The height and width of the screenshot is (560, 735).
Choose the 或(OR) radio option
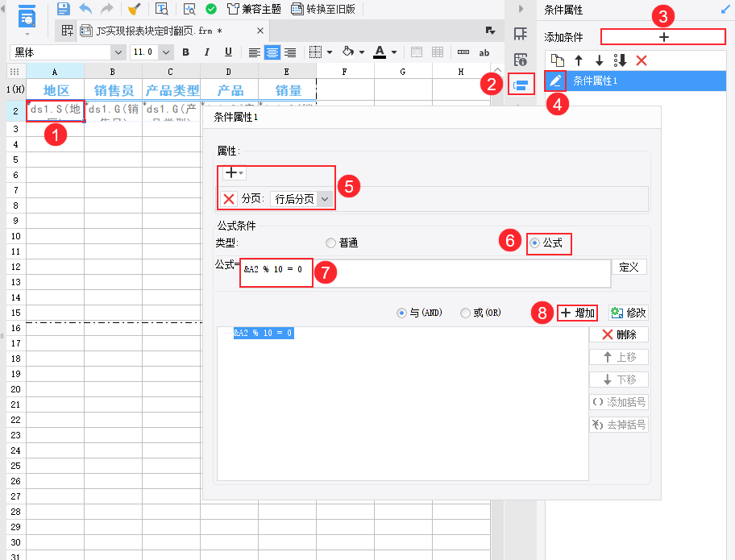click(x=465, y=313)
